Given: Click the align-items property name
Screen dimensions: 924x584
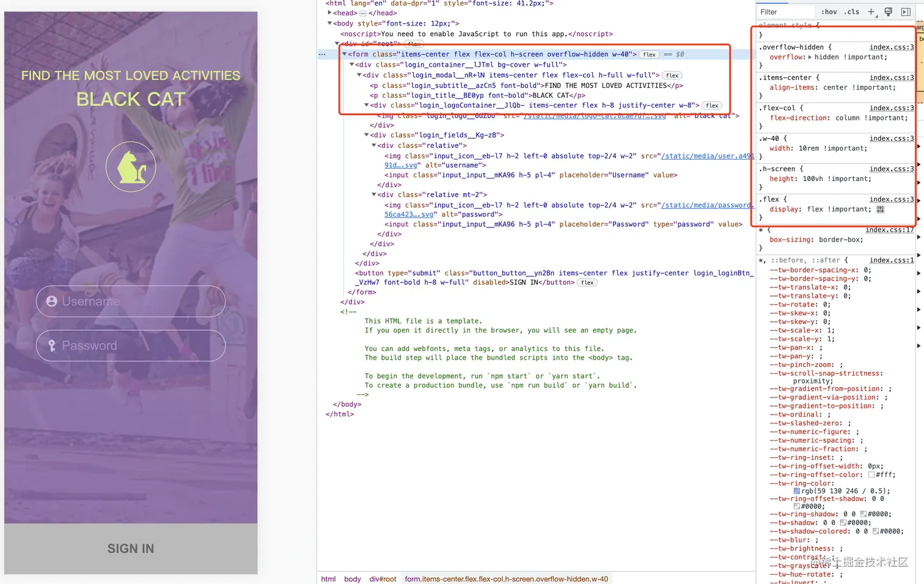Looking at the screenshot, I should (792, 87).
